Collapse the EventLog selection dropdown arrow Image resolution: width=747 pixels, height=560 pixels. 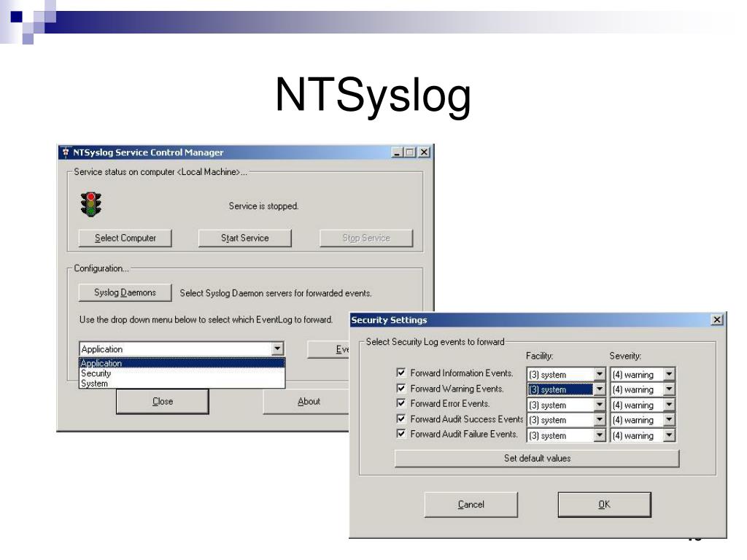coord(278,349)
